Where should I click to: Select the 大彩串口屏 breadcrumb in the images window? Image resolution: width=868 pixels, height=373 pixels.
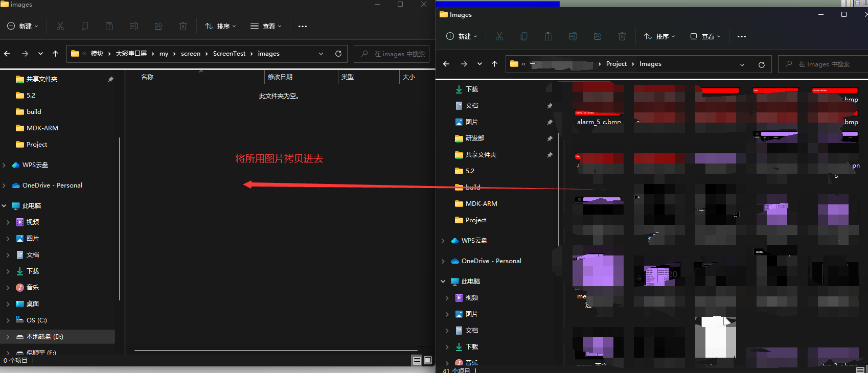[131, 54]
